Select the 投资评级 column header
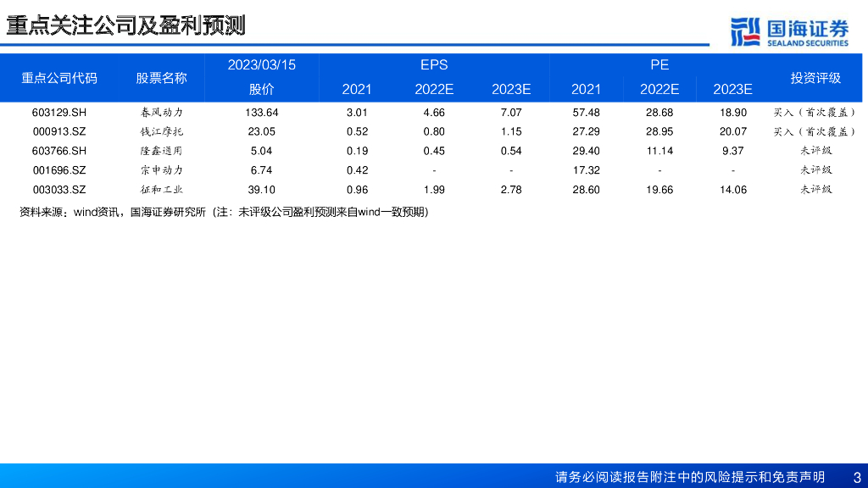 [815, 78]
